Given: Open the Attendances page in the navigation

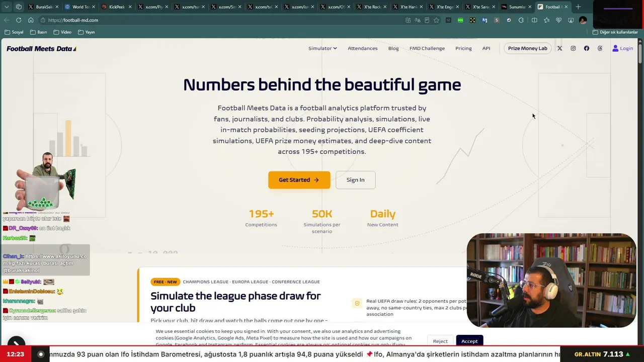Looking at the screenshot, I should pos(362,48).
